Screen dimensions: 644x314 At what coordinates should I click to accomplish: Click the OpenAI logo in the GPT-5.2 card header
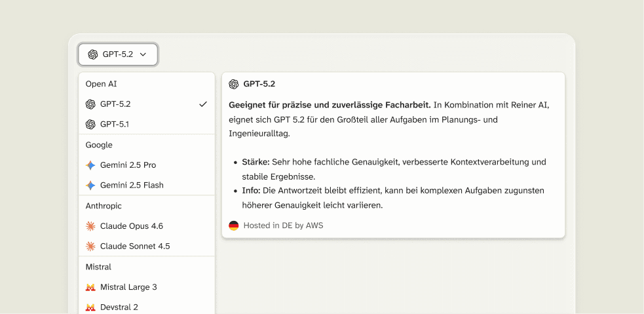pyautogui.click(x=234, y=84)
